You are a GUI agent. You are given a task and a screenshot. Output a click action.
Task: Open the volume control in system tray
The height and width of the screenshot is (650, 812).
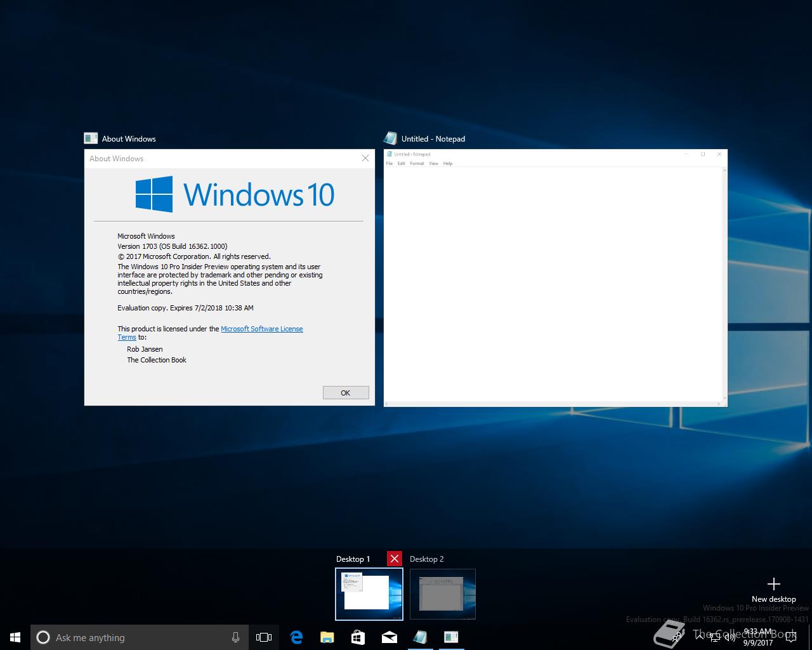[x=730, y=637]
